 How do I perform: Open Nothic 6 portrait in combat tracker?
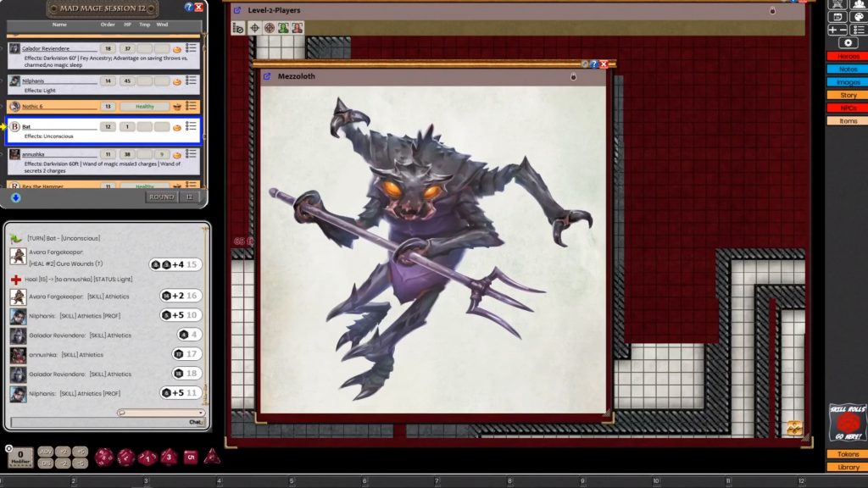click(15, 106)
